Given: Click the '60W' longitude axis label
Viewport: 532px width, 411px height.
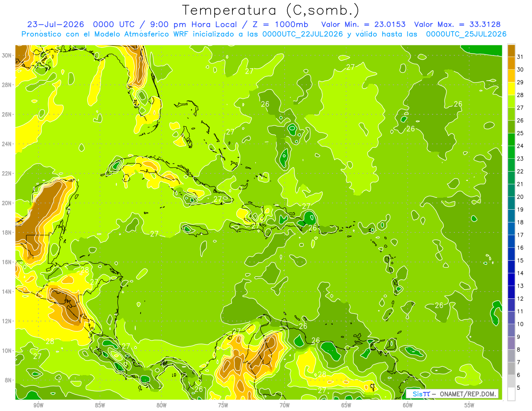Looking at the screenshot, I should (408, 405).
